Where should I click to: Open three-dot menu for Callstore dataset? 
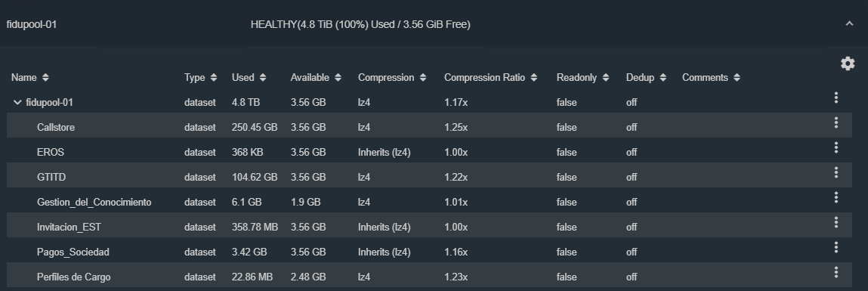(x=836, y=122)
